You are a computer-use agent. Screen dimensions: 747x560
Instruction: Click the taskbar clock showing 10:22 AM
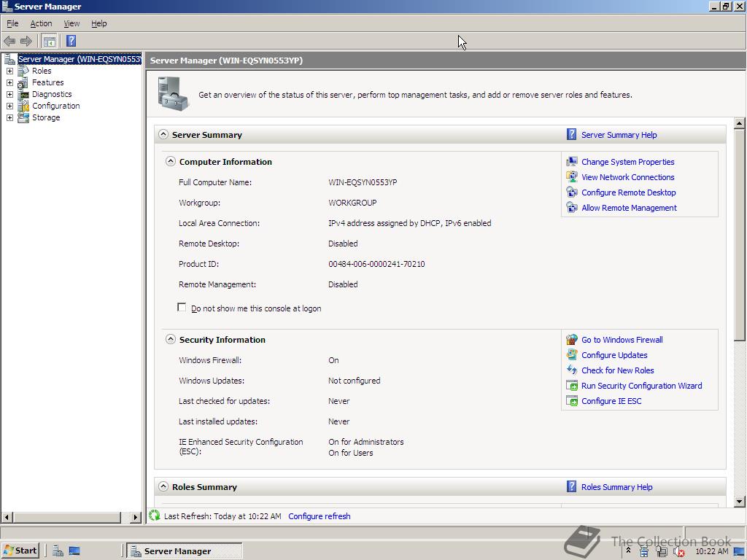click(711, 551)
